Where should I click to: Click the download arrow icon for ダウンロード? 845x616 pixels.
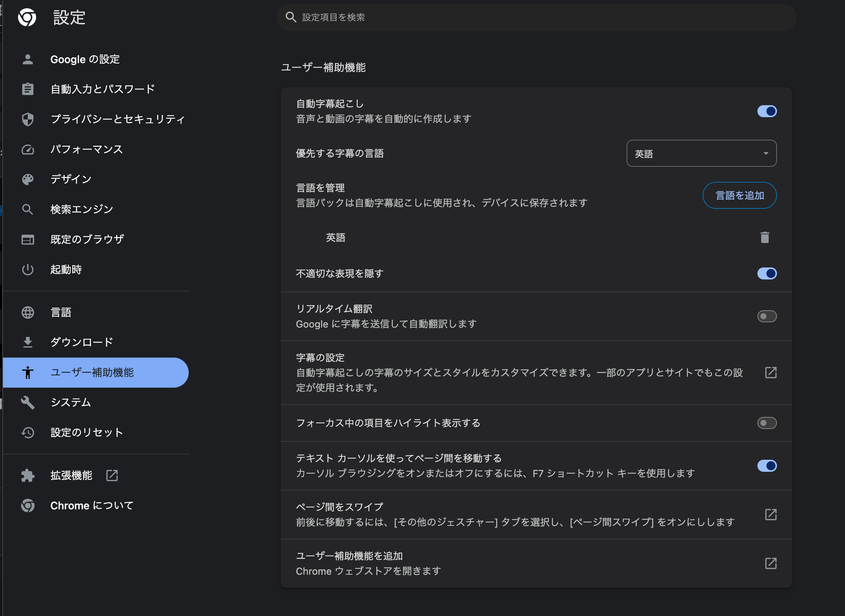[27, 342]
